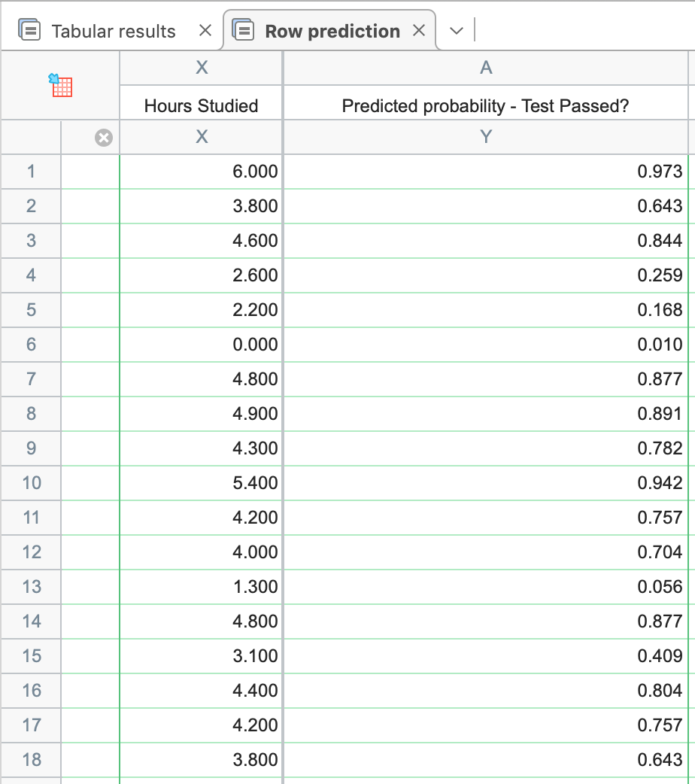Click the Row prediction sheet icon
695x784 pixels.
(244, 31)
